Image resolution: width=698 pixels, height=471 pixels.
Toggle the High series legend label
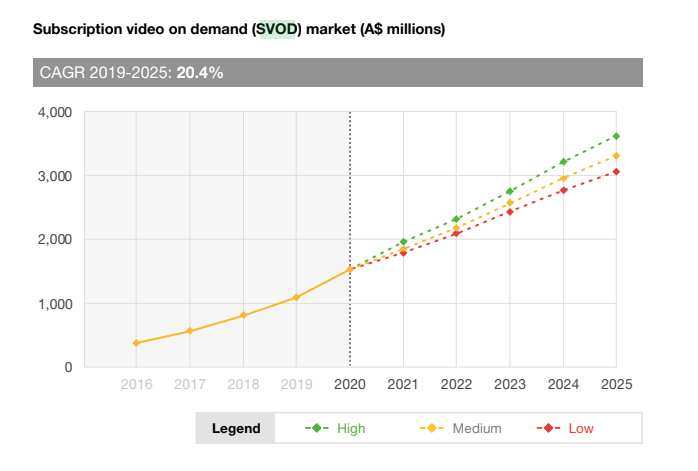coord(351,429)
